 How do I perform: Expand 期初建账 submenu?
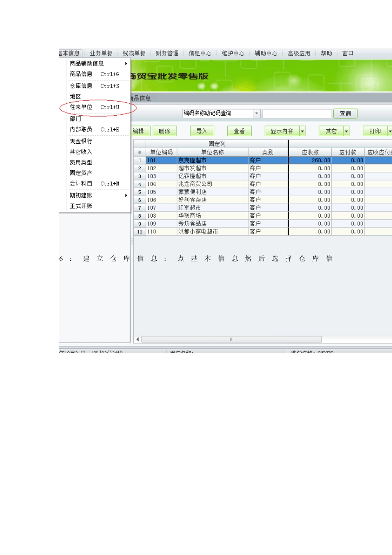click(x=98, y=195)
